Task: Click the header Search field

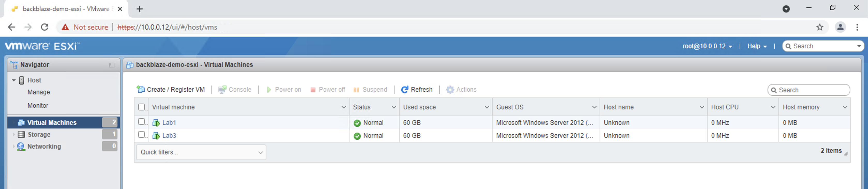Action: [x=823, y=46]
